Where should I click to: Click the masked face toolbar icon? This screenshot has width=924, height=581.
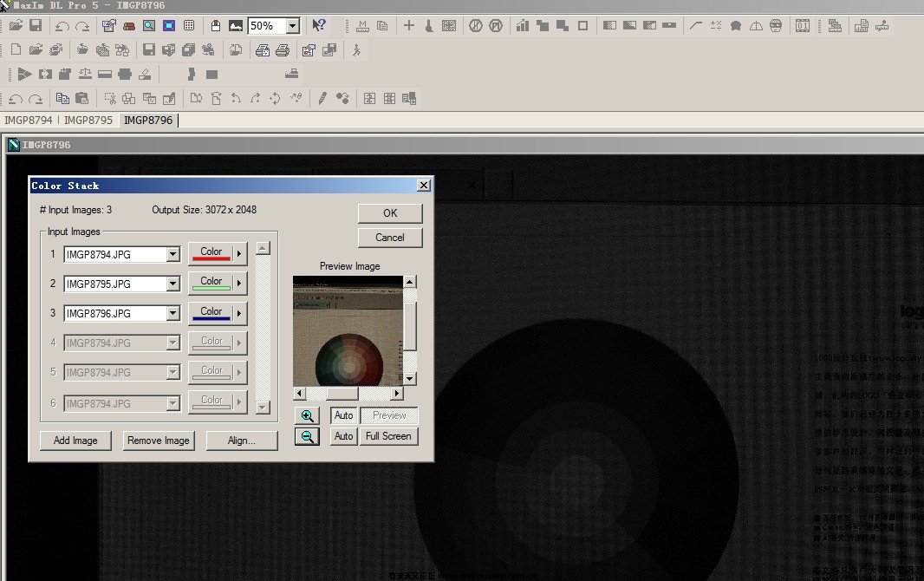776,25
